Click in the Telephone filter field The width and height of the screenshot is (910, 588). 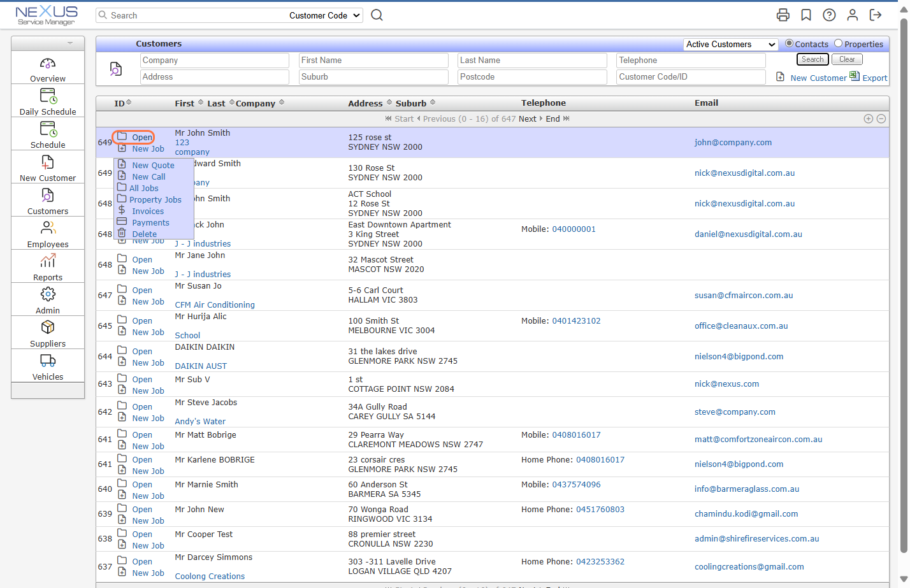click(x=691, y=60)
